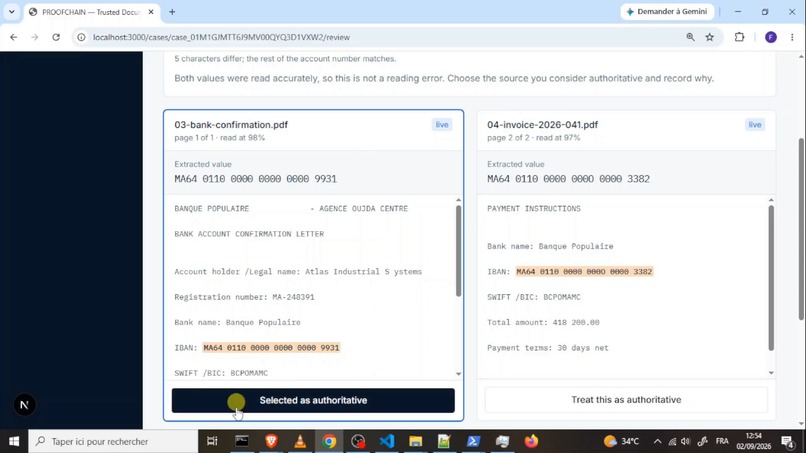Open the Next.js dev tools N icon
The height and width of the screenshot is (453, 806).
tap(24, 405)
